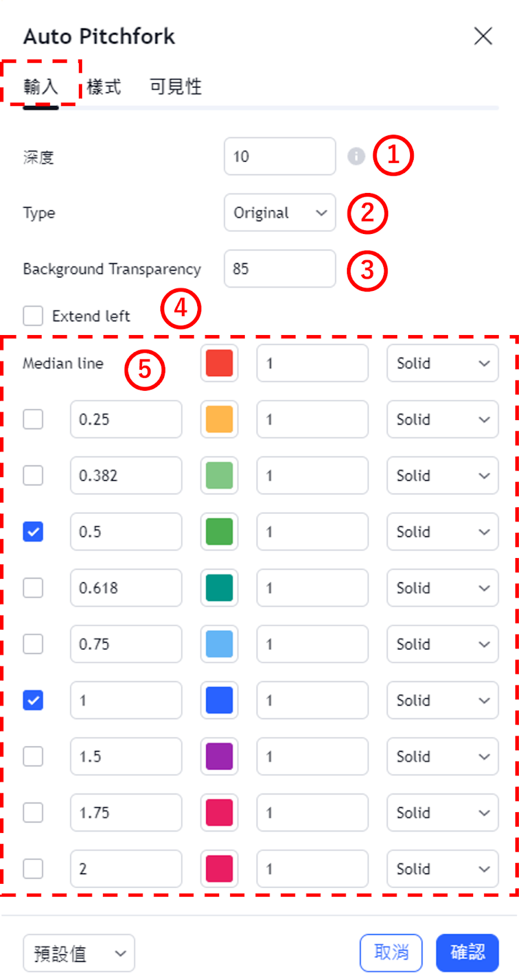Expand the Median line Solid style dropdown
519x980 pixels.
[442, 363]
